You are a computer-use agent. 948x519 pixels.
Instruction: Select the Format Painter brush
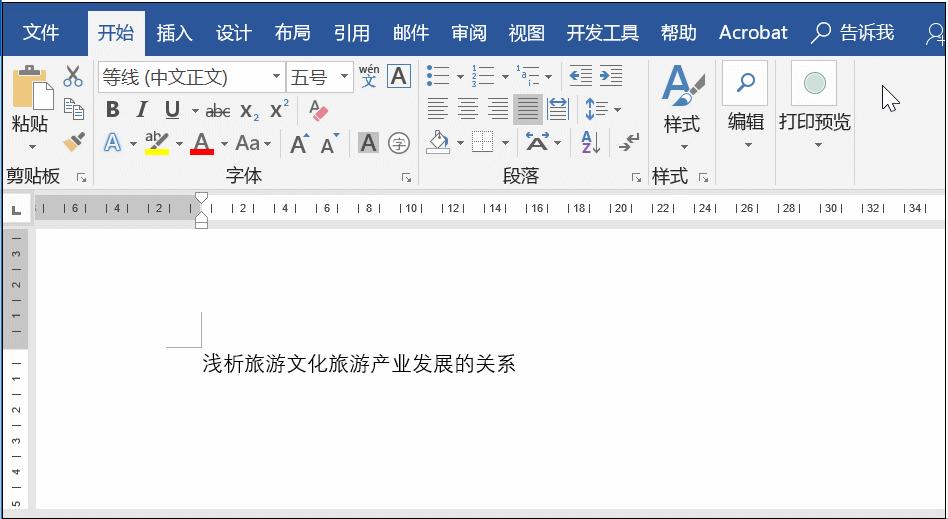click(74, 142)
